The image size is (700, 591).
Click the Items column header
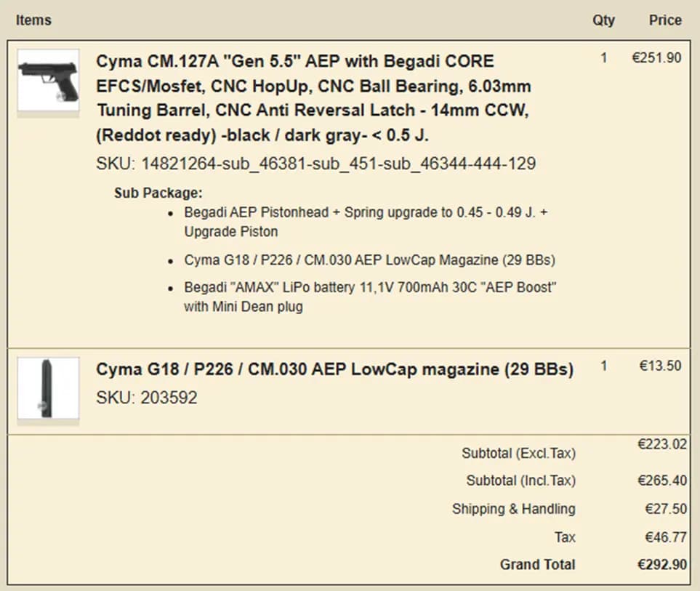click(x=33, y=20)
